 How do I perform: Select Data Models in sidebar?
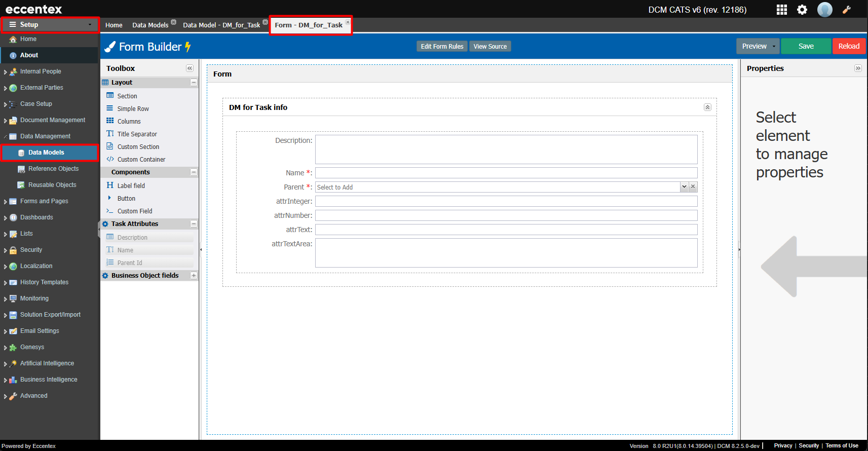[x=50, y=153]
